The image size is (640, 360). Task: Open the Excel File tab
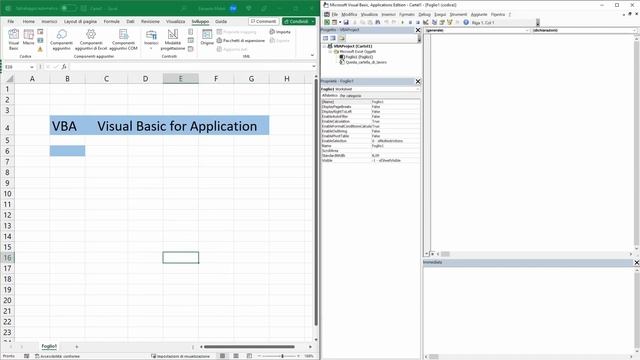point(11,21)
